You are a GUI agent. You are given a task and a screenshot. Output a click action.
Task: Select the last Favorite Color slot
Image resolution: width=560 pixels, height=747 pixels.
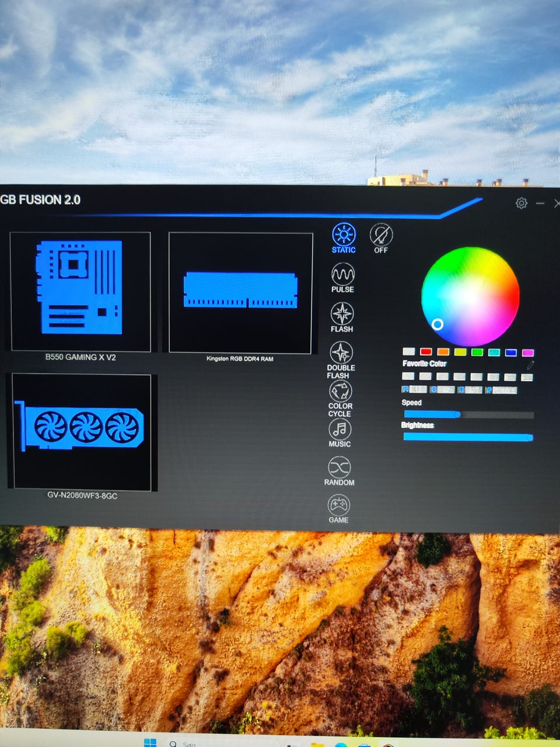[527, 378]
